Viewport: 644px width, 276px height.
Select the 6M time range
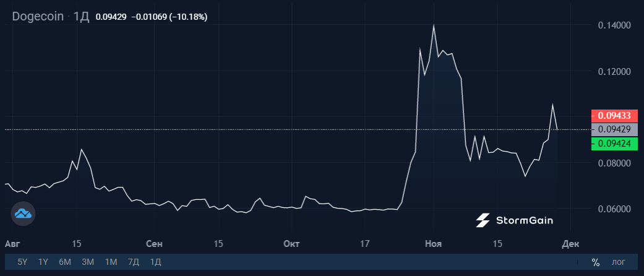point(65,262)
